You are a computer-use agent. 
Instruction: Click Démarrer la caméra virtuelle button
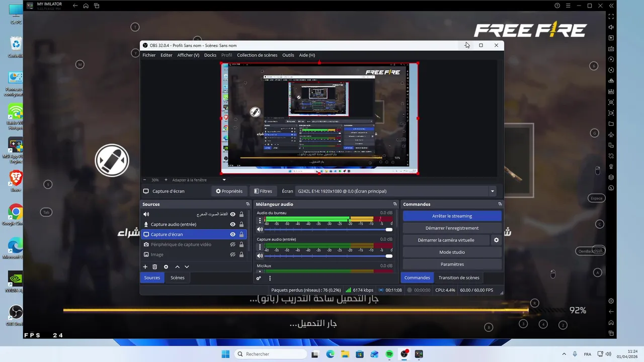(446, 240)
